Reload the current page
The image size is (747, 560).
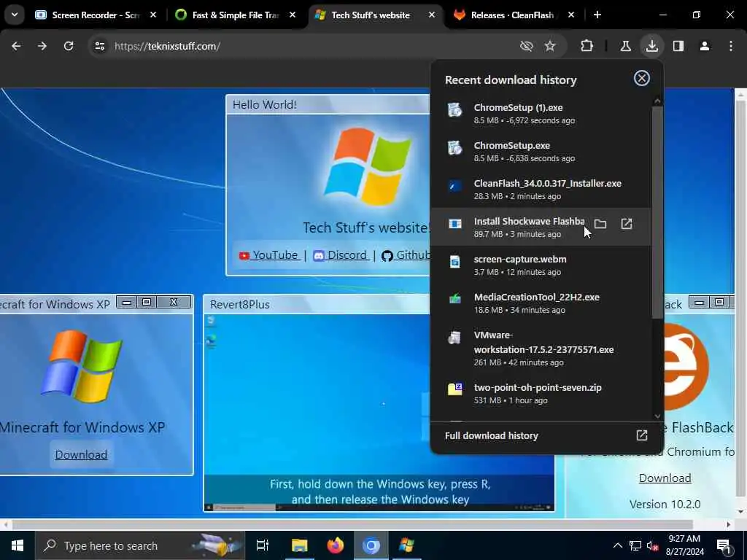pyautogui.click(x=69, y=46)
